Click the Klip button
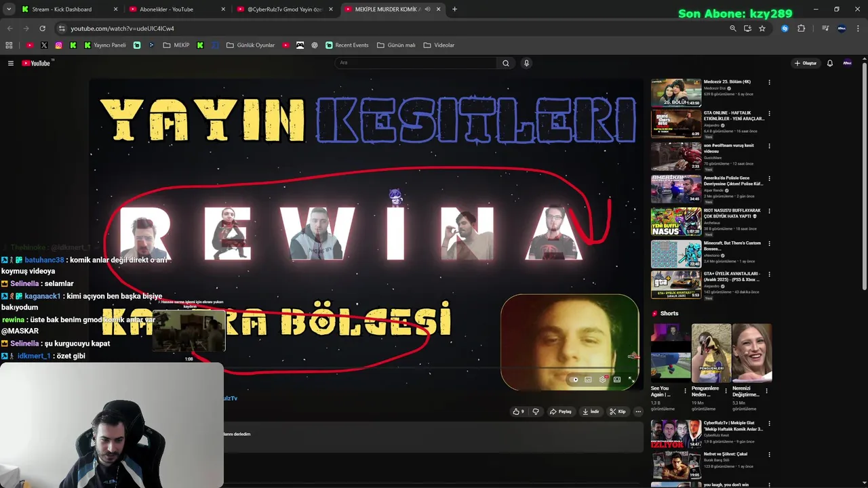This screenshot has width=868, height=488. point(618,411)
